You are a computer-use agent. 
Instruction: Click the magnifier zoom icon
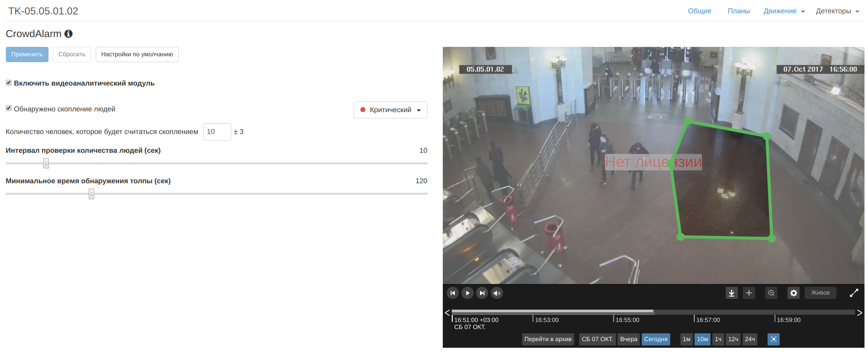771,293
